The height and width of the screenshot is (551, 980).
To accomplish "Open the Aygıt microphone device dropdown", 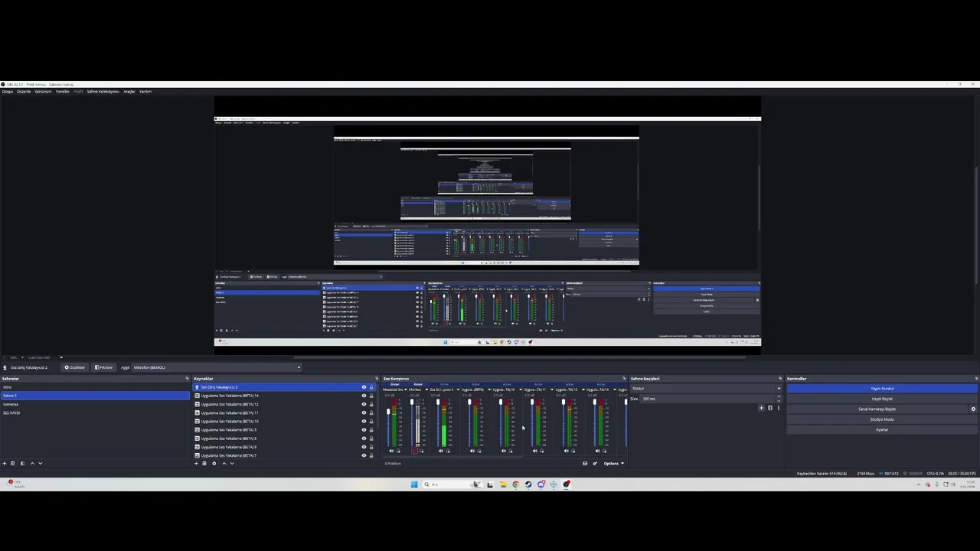I will (217, 367).
